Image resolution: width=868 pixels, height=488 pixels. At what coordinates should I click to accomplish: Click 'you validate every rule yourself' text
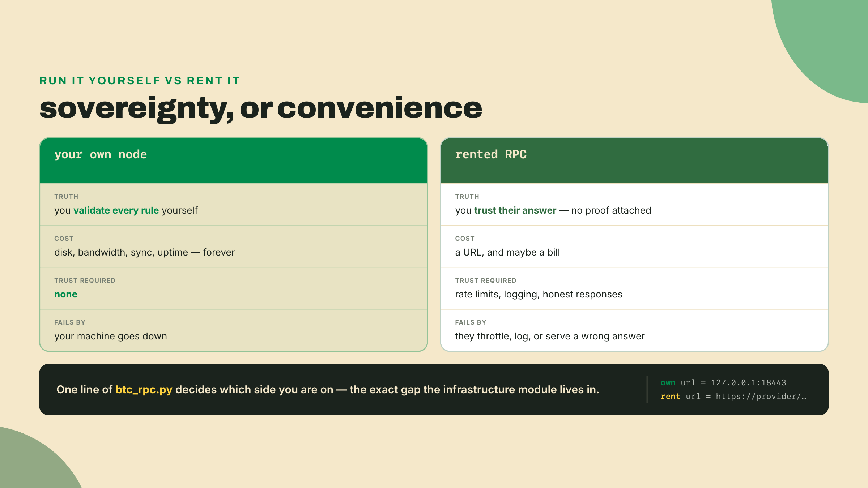coord(126,210)
